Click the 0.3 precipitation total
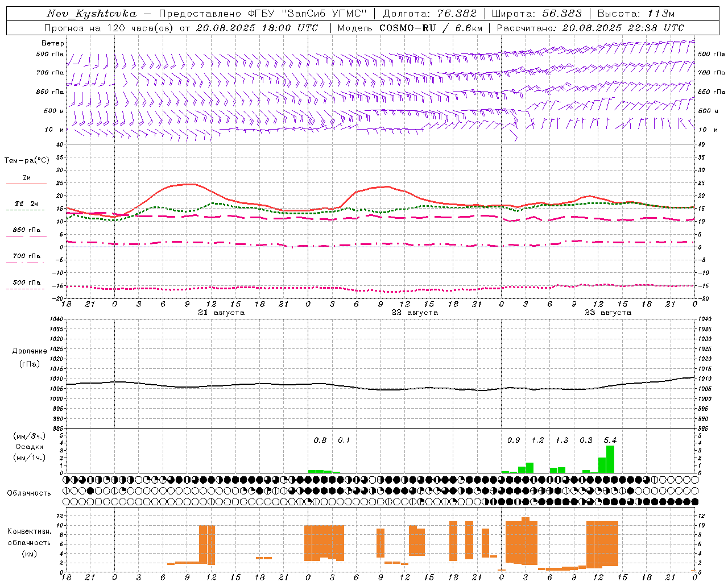Image resolution: width=728 pixels, height=582 pixels. click(x=586, y=440)
